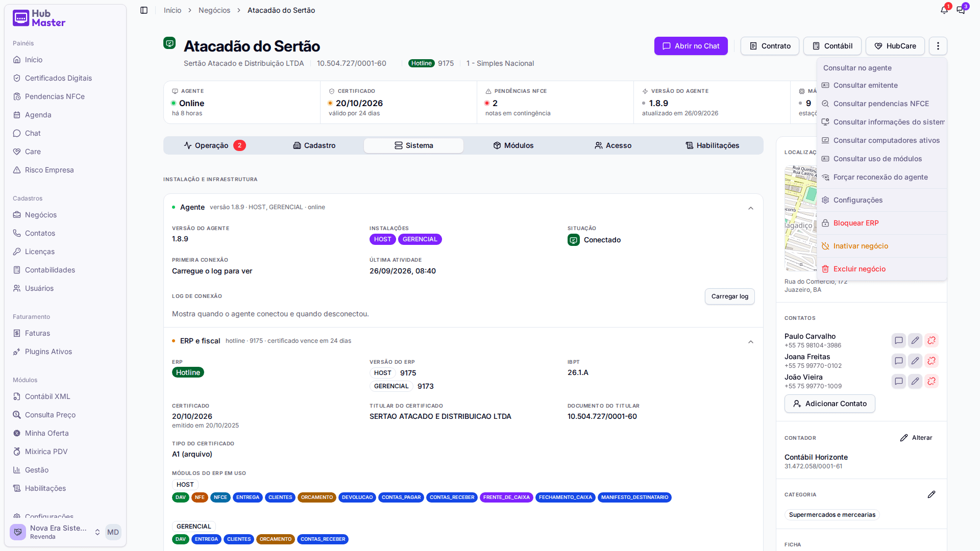Image resolution: width=980 pixels, height=551 pixels.
Task: Click Alterar next to Contador
Action: click(916, 438)
